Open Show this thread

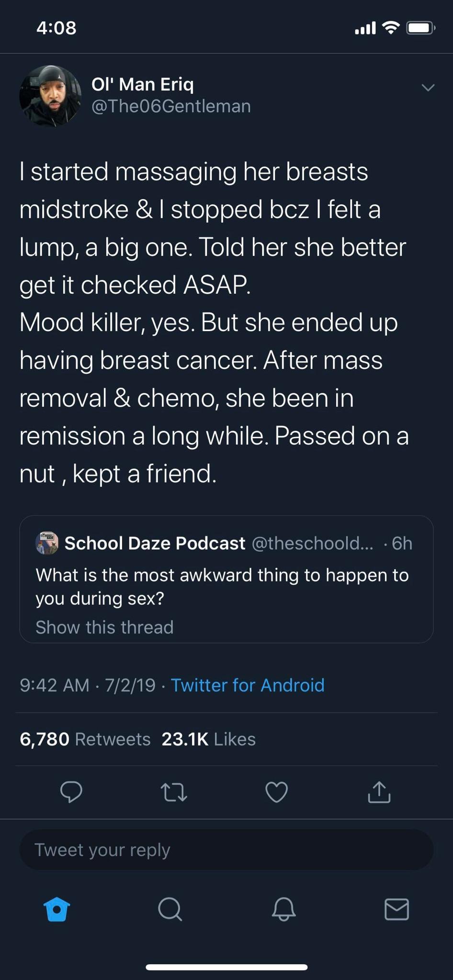pos(104,627)
